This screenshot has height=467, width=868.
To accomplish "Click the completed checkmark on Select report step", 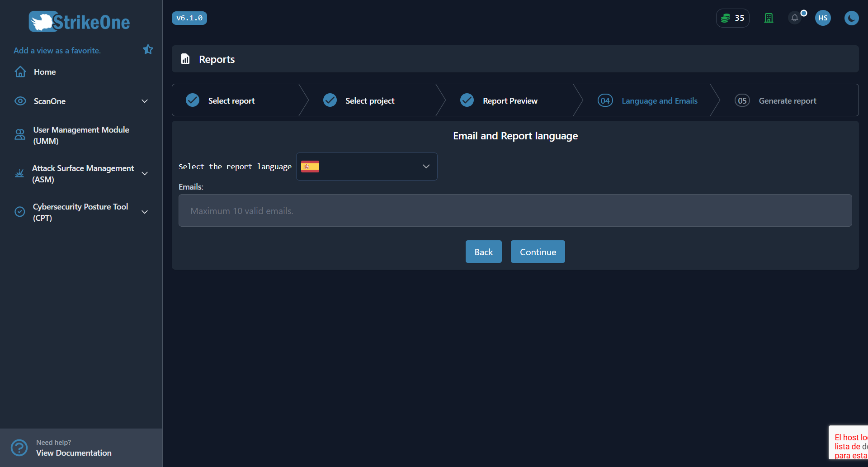I will click(192, 100).
